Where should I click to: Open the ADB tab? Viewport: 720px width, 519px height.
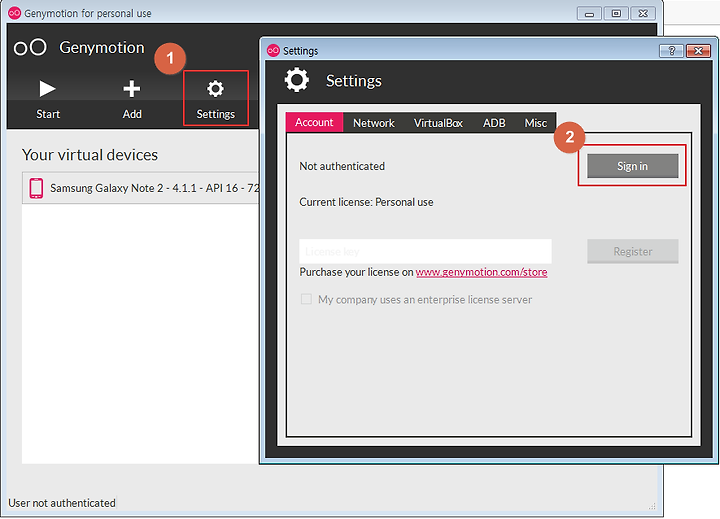494,123
